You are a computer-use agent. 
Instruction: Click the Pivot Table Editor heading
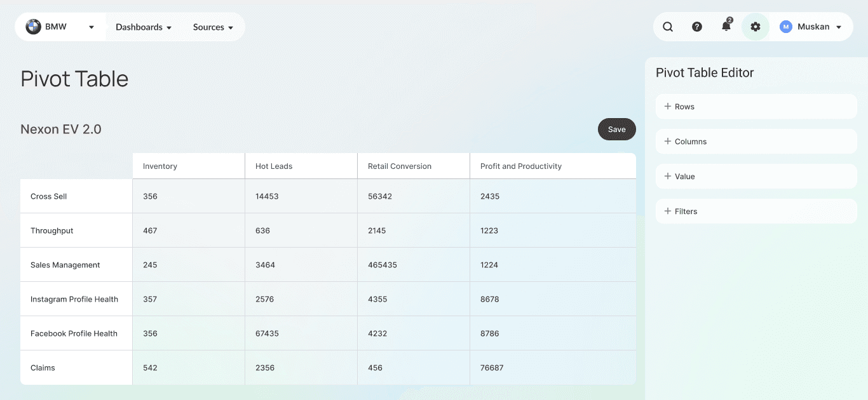pos(705,73)
